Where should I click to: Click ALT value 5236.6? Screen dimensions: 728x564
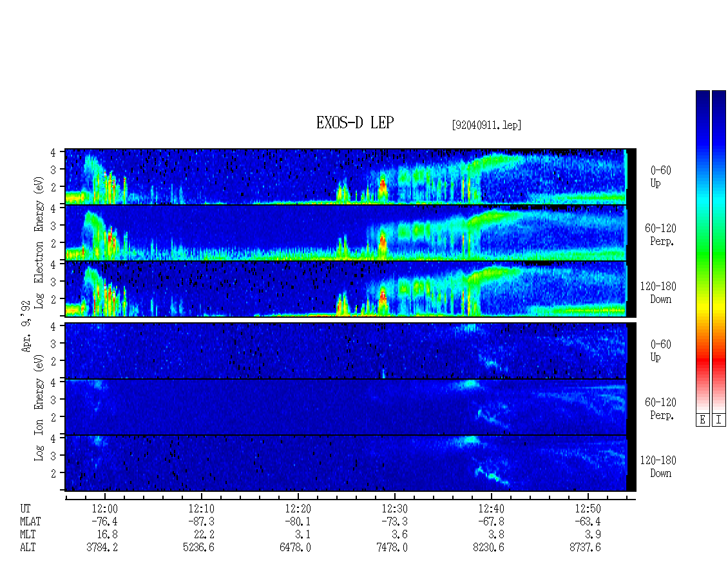point(198,548)
